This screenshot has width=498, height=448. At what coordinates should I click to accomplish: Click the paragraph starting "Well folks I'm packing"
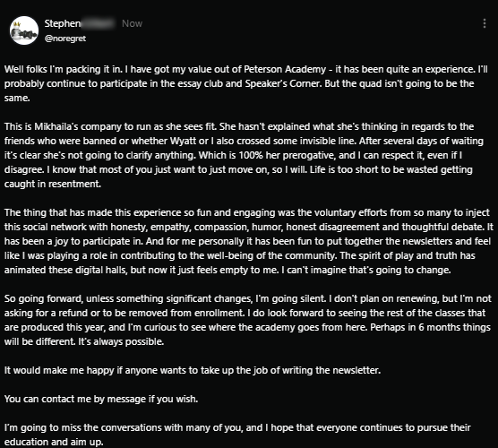pyautogui.click(x=245, y=83)
